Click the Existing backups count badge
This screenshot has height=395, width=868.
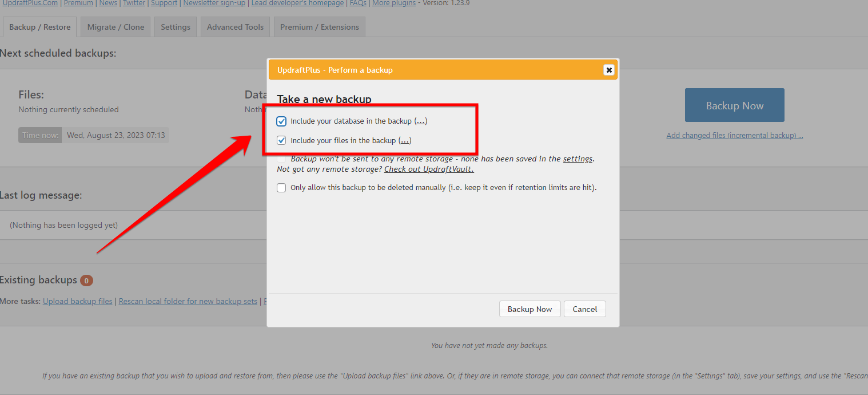click(x=86, y=281)
